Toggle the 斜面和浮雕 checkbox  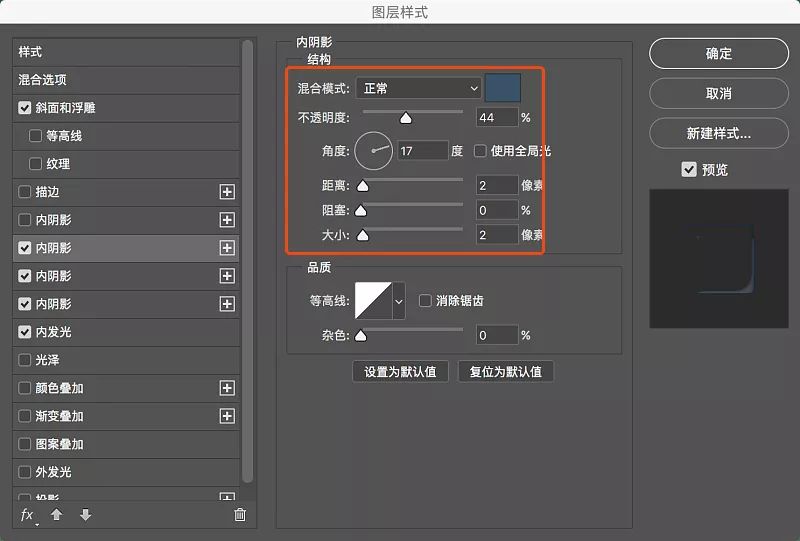tap(24, 108)
